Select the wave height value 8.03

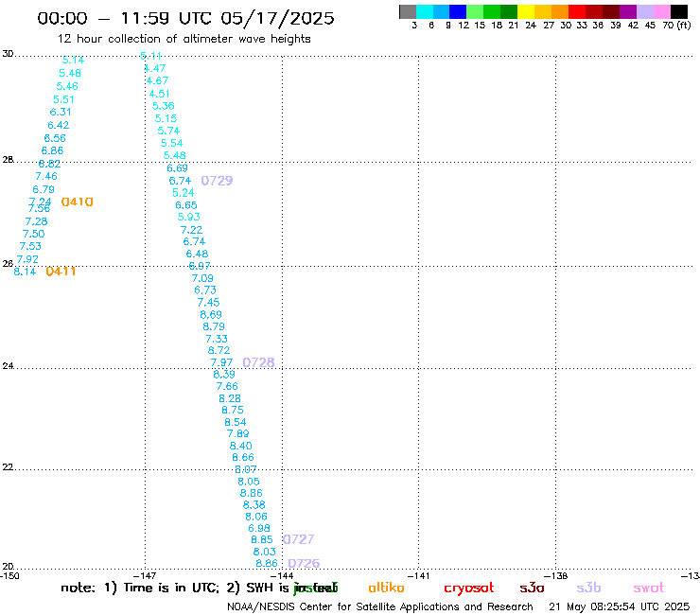pyautogui.click(x=264, y=552)
